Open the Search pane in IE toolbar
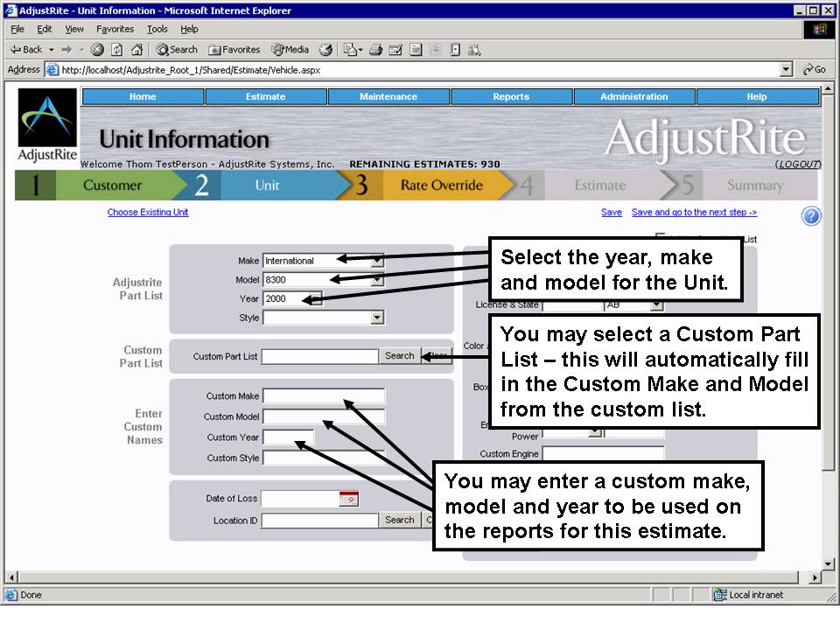The width and height of the screenshot is (840, 630). click(177, 50)
